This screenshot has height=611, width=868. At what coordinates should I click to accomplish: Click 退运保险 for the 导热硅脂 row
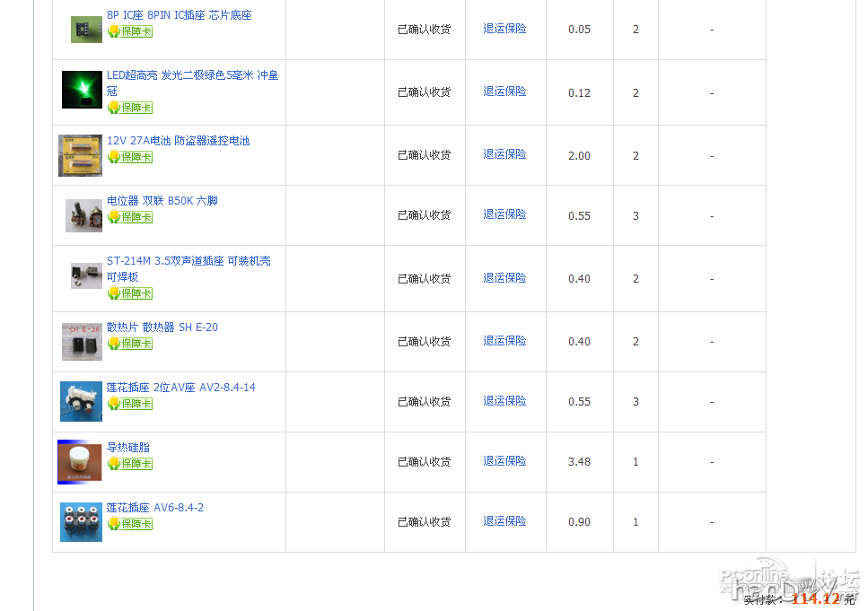[x=504, y=461]
